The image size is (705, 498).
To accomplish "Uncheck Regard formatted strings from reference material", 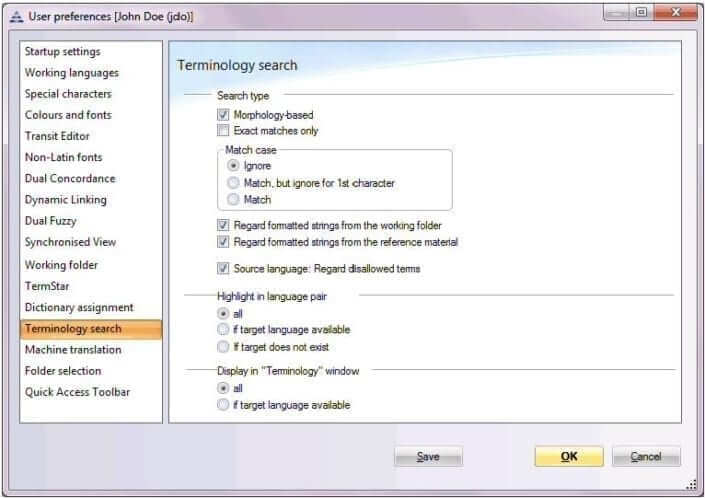I will pos(223,242).
